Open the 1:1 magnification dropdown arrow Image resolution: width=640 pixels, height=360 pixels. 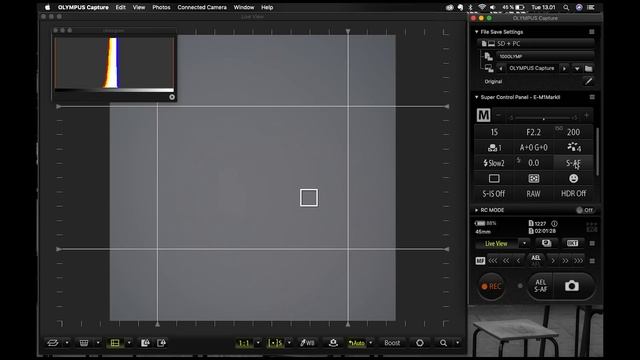tap(258, 343)
